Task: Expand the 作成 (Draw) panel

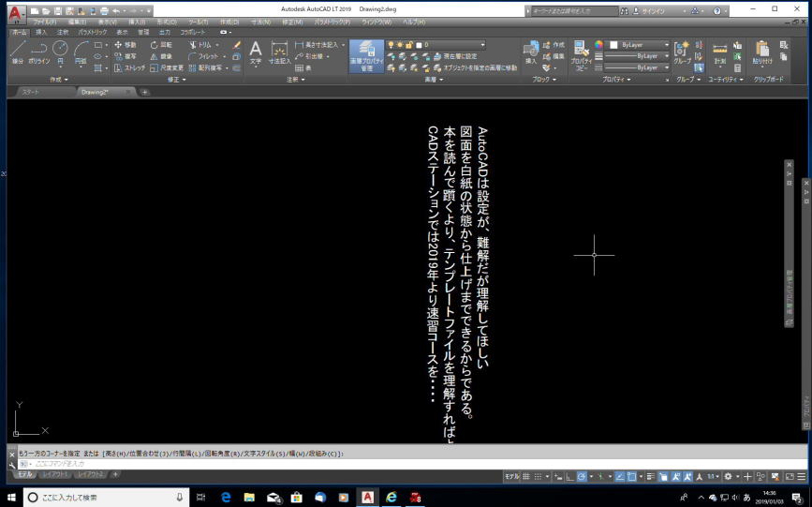Action: pyautogui.click(x=58, y=80)
